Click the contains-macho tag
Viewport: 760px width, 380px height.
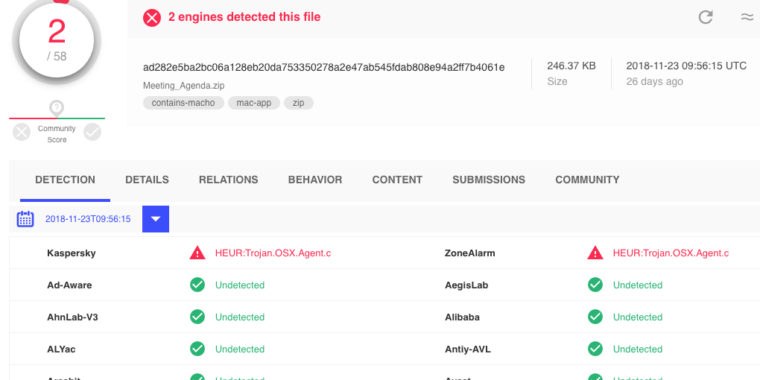pos(183,103)
